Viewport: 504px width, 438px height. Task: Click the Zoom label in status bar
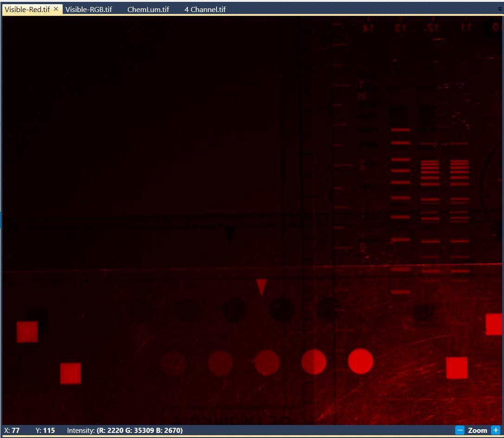pyautogui.click(x=477, y=430)
